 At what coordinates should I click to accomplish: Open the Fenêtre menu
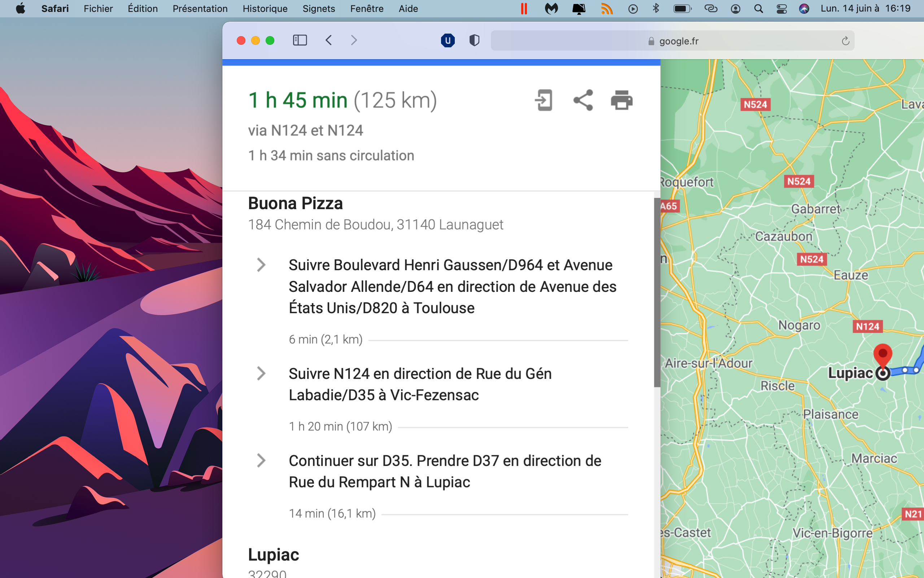pos(367,8)
